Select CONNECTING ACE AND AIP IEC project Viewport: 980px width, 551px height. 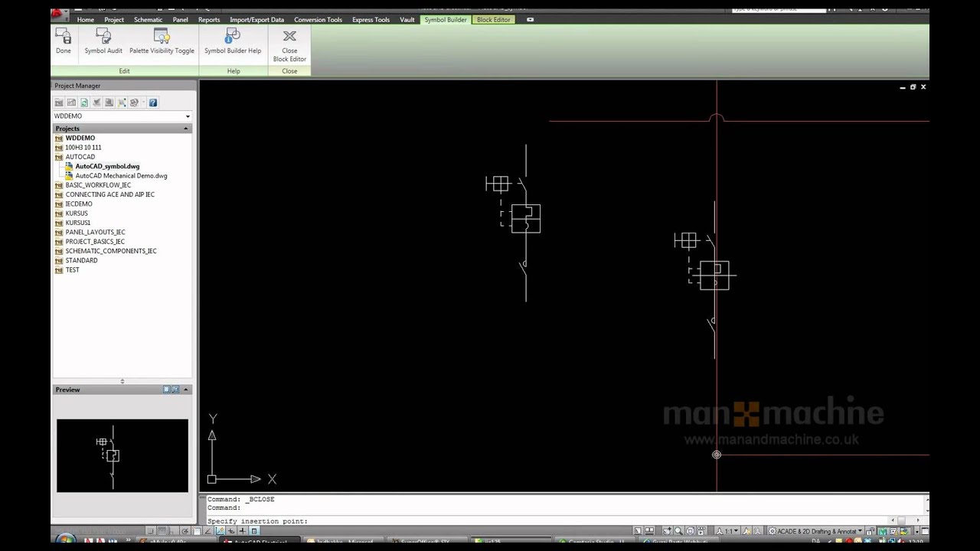[x=110, y=194]
